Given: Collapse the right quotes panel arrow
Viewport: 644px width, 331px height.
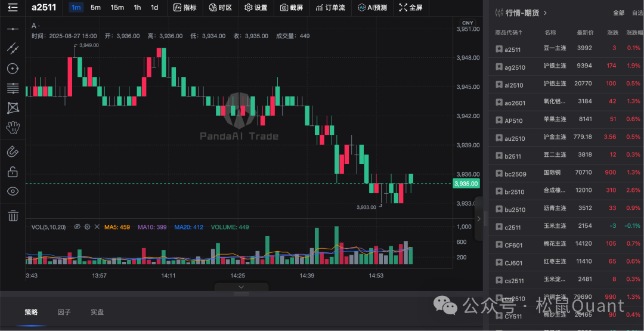Looking at the screenshot, I should 478,219.
